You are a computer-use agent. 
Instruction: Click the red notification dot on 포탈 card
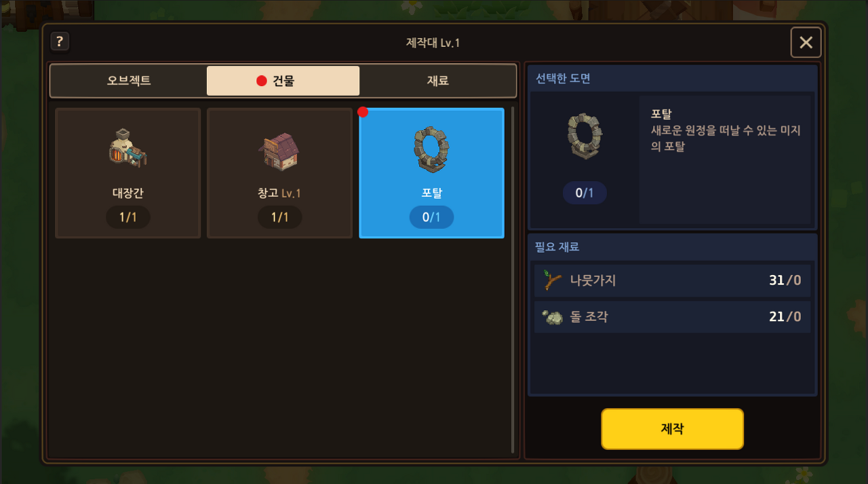point(363,112)
